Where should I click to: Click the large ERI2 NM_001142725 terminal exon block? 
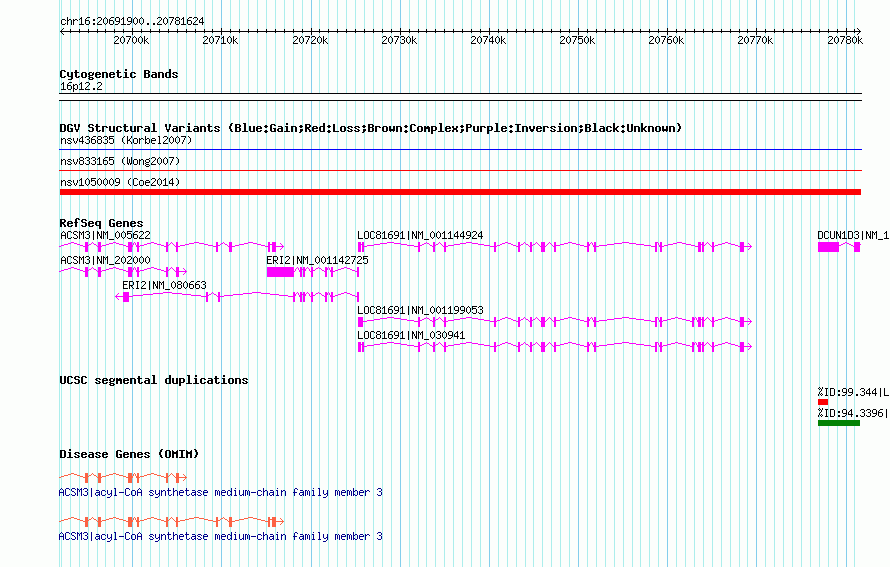tap(280, 272)
